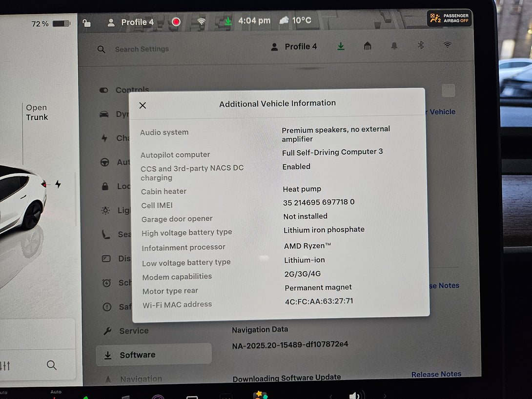This screenshot has width=532, height=399.
Task: Open the Controls settings menu item
Action: (x=132, y=90)
